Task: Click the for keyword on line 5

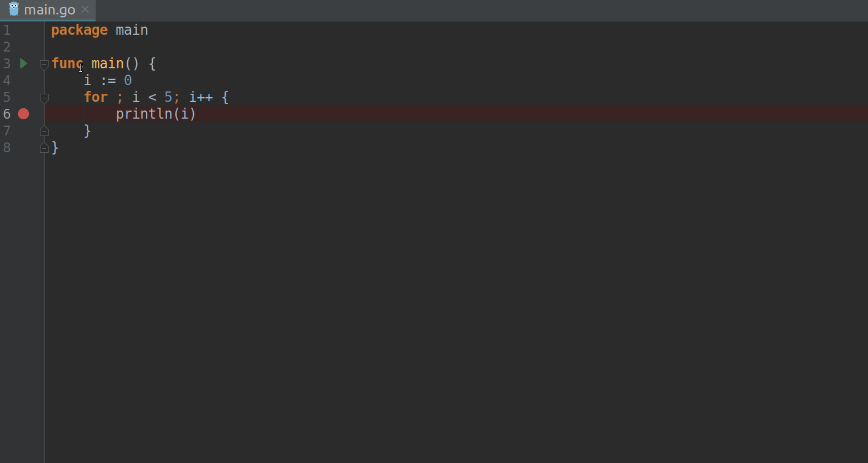Action: [x=95, y=97]
